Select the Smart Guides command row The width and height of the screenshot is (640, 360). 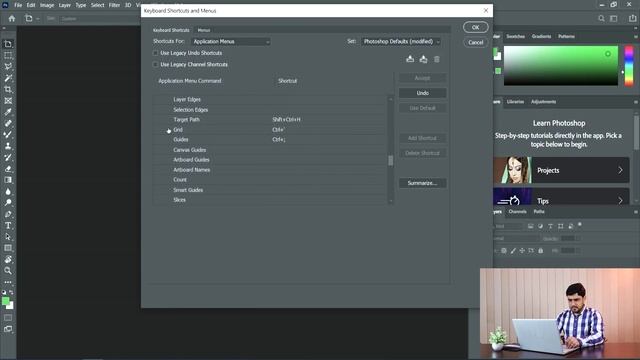pos(269,190)
